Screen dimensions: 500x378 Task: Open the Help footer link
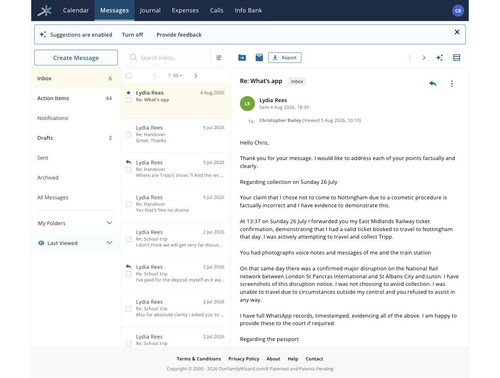[x=293, y=359]
